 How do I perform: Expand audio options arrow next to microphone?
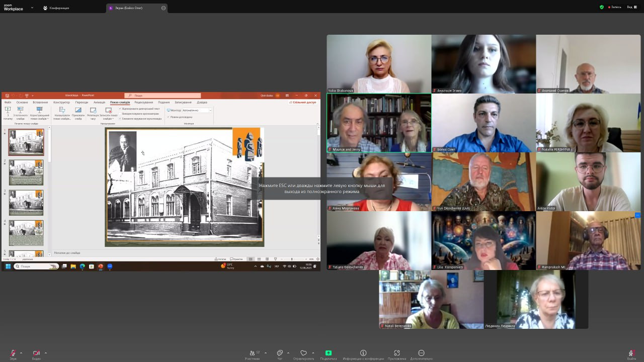(x=21, y=353)
